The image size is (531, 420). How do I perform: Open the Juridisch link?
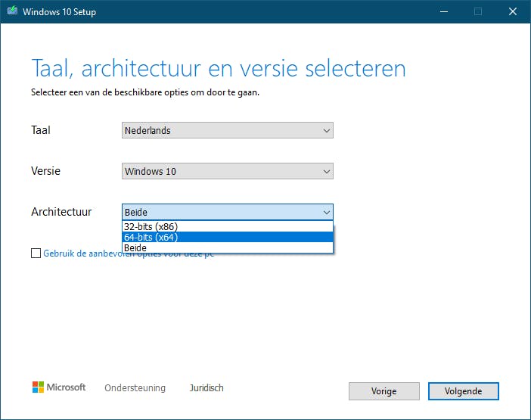point(206,387)
